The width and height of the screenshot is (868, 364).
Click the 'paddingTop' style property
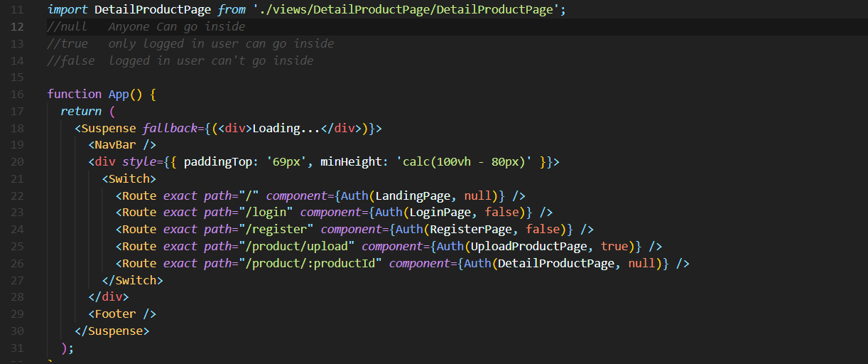218,163
